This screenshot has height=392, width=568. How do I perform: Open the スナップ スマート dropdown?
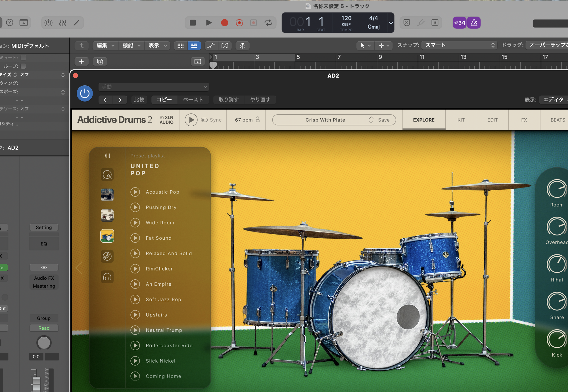pyautogui.click(x=459, y=45)
